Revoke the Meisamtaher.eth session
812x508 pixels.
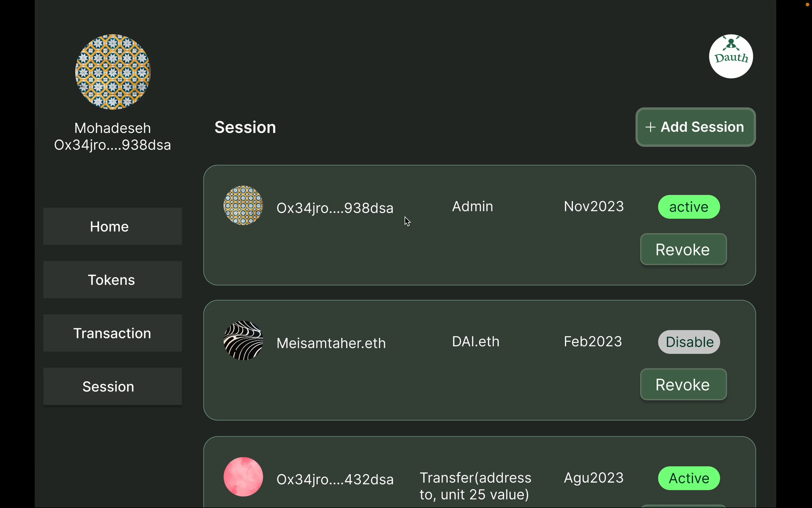click(683, 385)
